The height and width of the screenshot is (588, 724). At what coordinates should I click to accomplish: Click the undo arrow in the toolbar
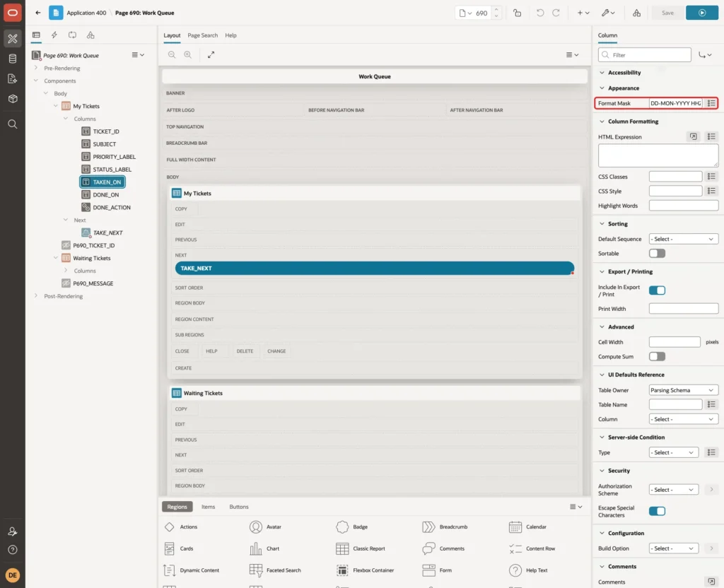[x=539, y=13]
